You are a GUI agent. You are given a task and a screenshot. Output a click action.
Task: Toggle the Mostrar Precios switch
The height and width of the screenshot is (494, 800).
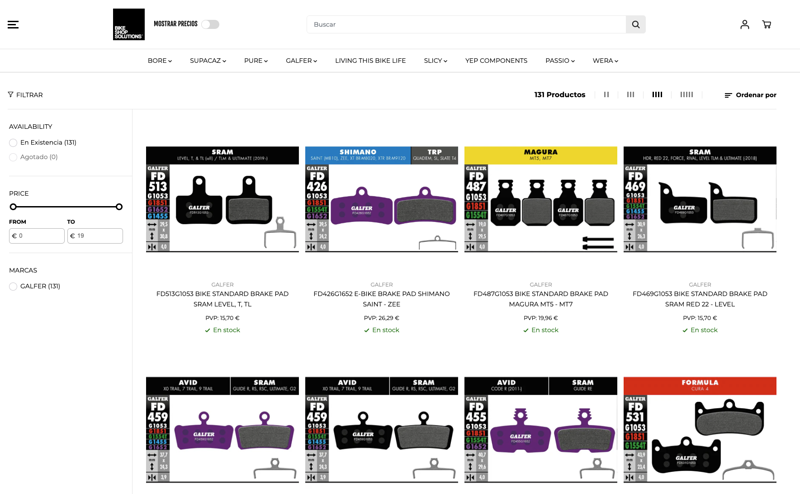click(x=210, y=24)
